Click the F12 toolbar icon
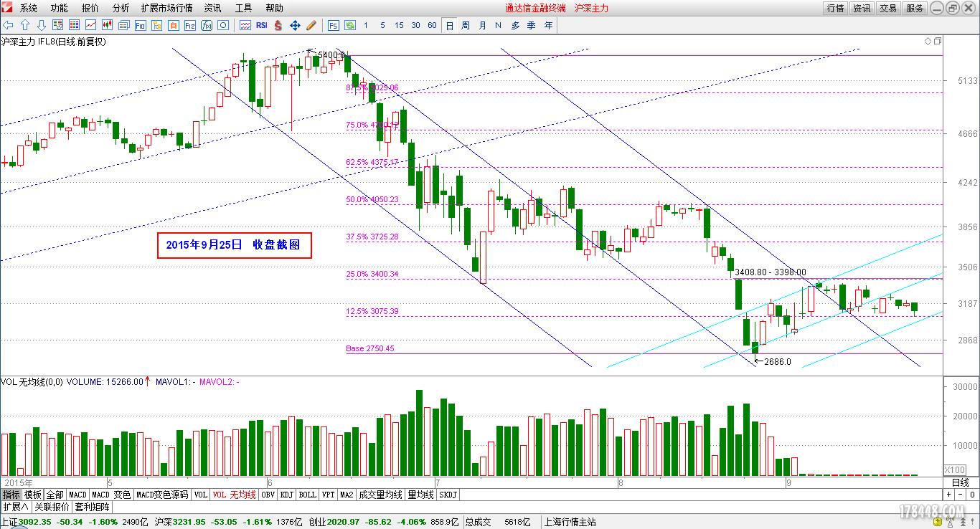Screen dimensions: 980x529 (x=189, y=25)
